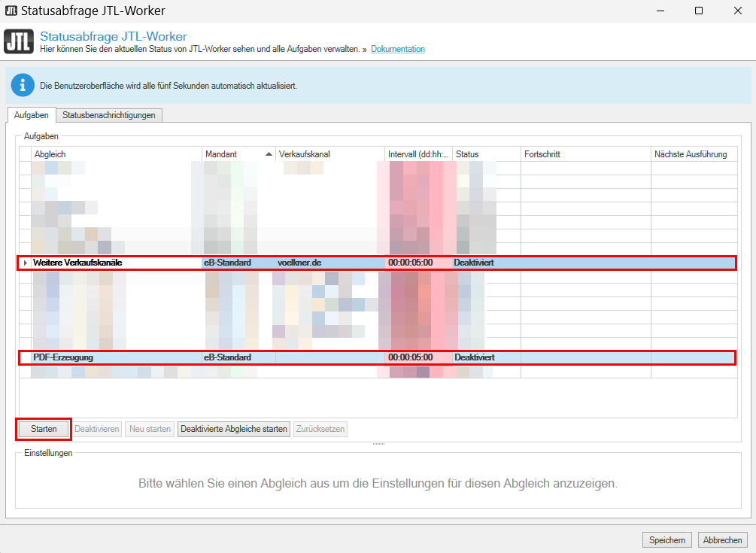Click the JTL logo icon in header

[x=18, y=42]
